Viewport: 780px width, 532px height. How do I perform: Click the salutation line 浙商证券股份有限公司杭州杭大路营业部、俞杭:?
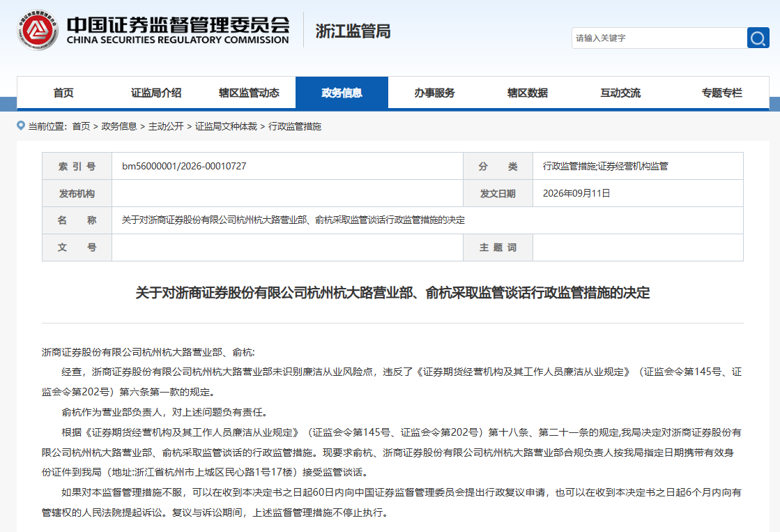(x=148, y=352)
